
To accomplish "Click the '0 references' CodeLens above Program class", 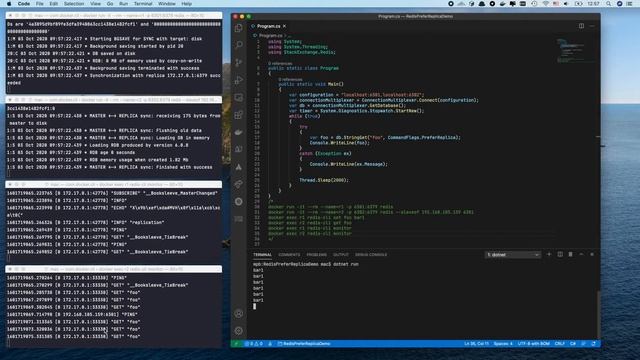I will [280, 63].
